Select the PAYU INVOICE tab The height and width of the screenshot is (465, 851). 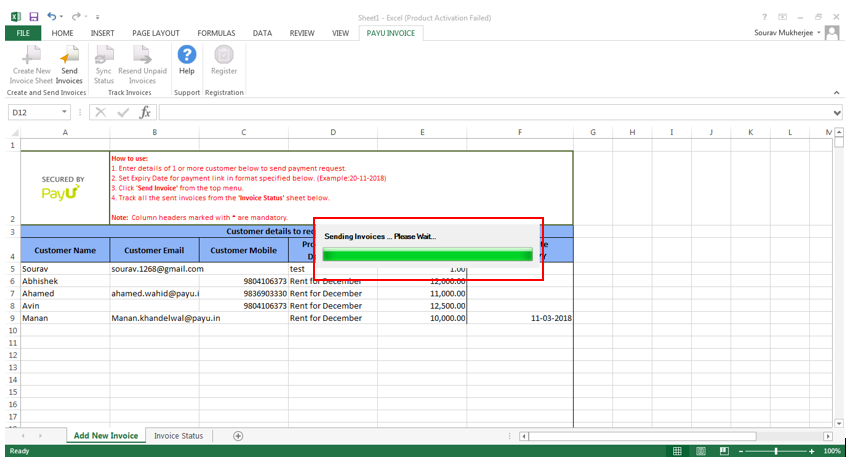click(391, 33)
